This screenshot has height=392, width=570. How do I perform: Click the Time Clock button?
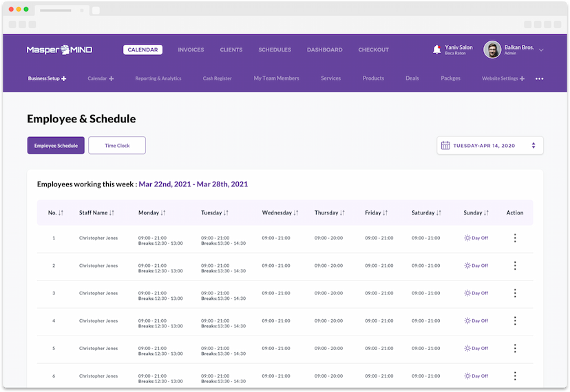click(117, 146)
